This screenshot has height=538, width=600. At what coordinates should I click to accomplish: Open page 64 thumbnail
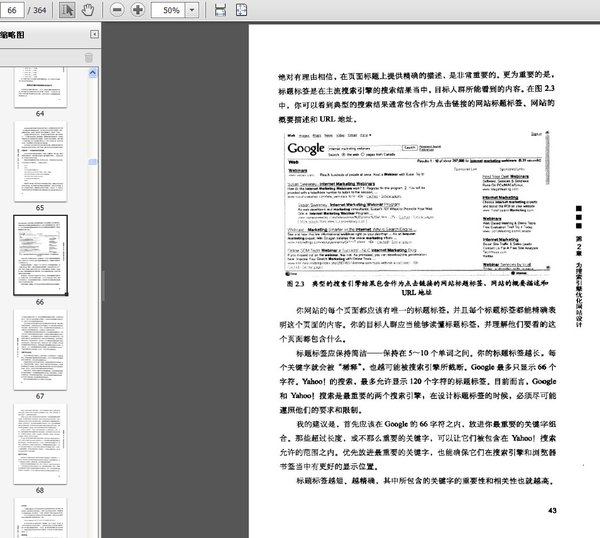click(40, 88)
